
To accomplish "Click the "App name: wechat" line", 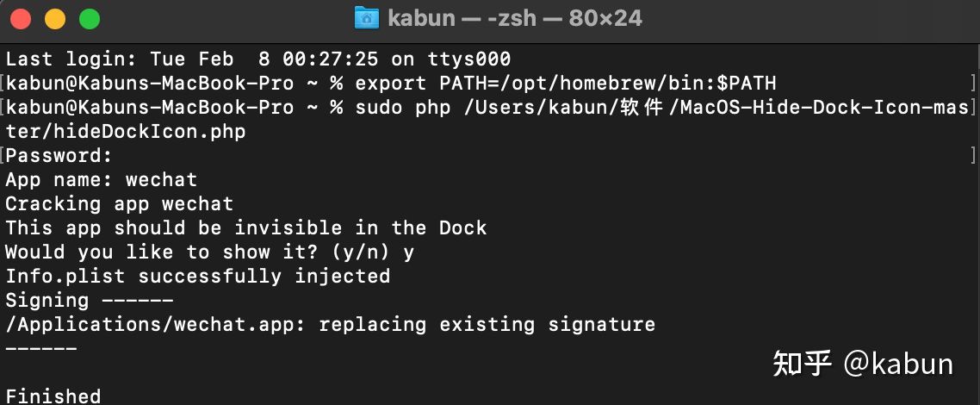I will click(x=102, y=180).
